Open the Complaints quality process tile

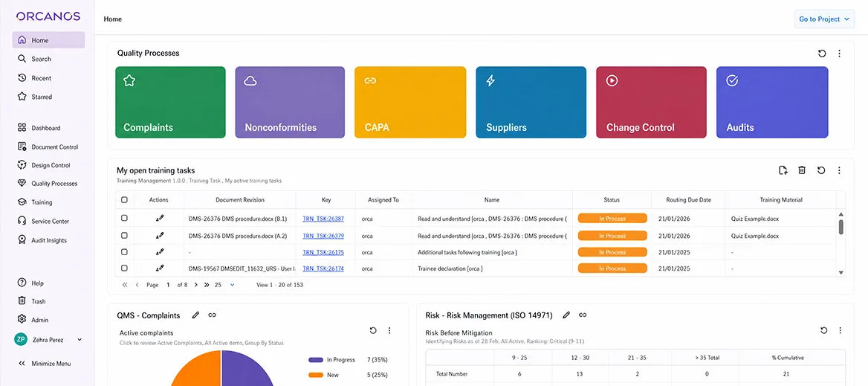(x=170, y=102)
